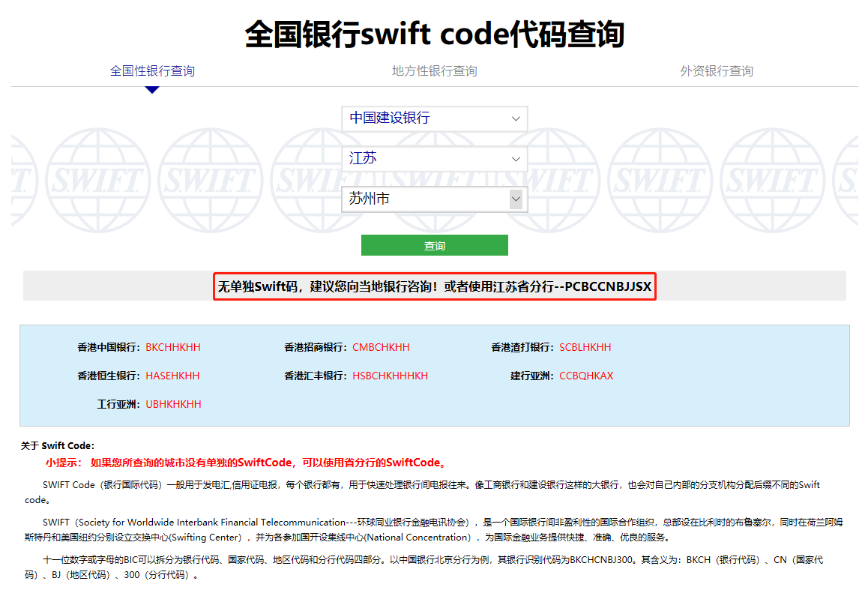Select the 外资银行查询 tab
Image resolution: width=868 pixels, height=590 pixels.
[716, 71]
